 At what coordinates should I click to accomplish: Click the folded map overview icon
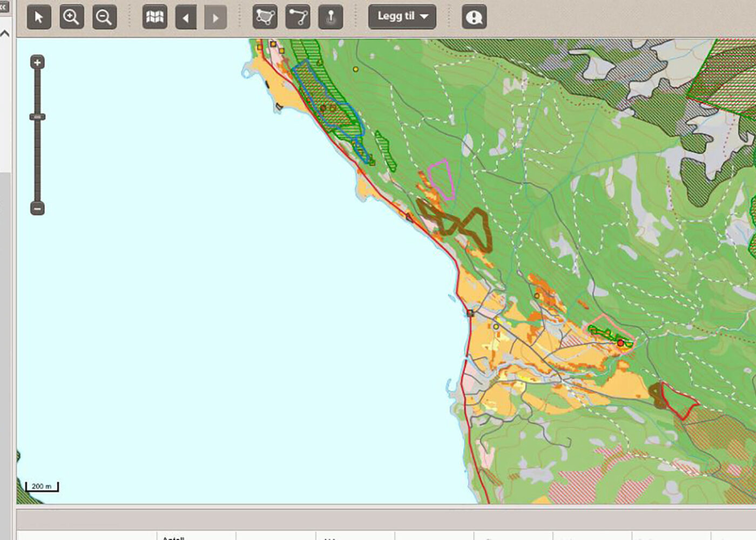tap(155, 17)
